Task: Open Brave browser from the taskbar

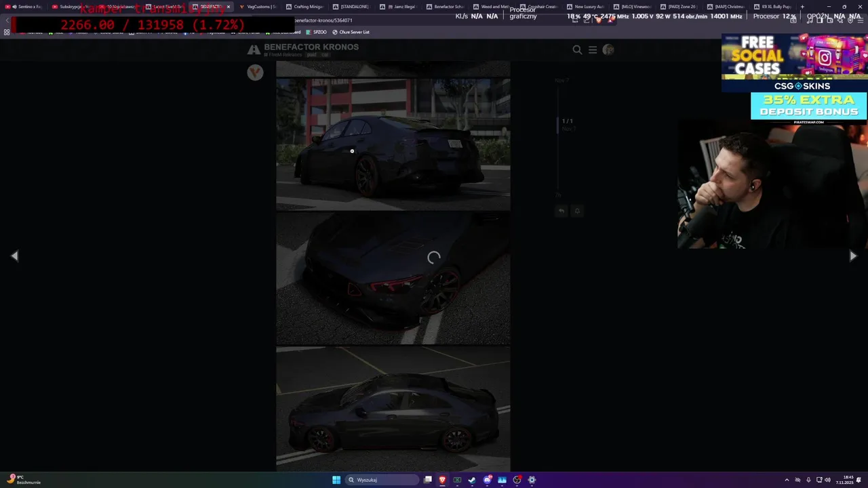Action: (443, 480)
